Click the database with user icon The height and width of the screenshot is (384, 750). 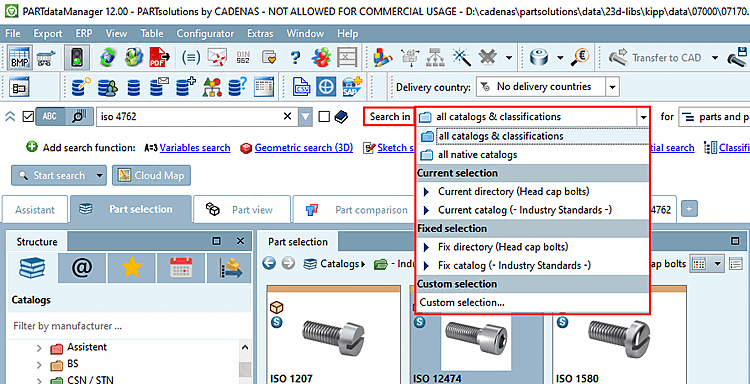tap(108, 87)
